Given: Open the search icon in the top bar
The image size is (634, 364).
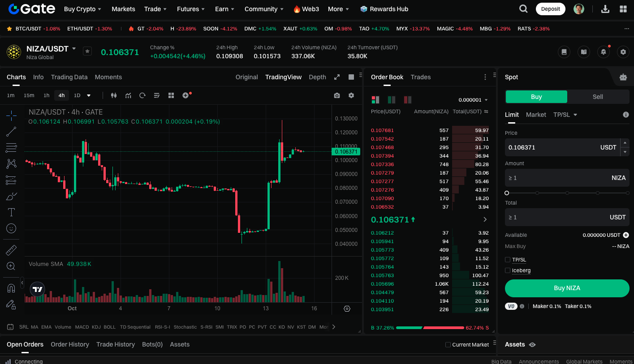Looking at the screenshot, I should [x=523, y=9].
